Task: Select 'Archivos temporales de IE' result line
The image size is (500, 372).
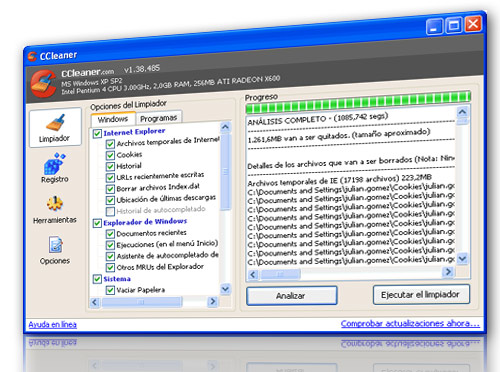Action: point(340,180)
